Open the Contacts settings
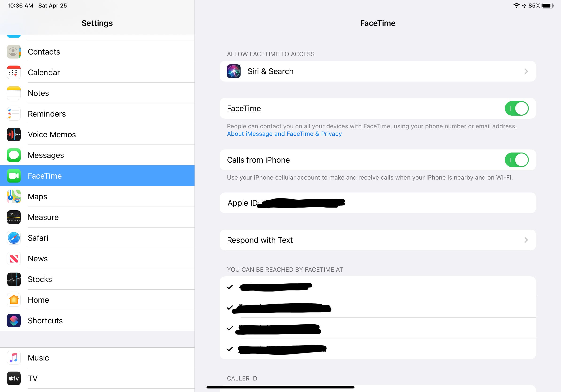Screen dimensions: 561x392 coord(97,52)
